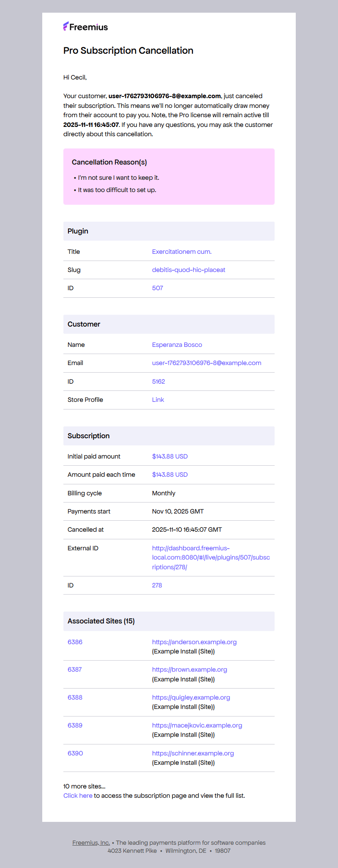Open the Store Profile Link
The image size is (338, 868).
pyautogui.click(x=158, y=400)
